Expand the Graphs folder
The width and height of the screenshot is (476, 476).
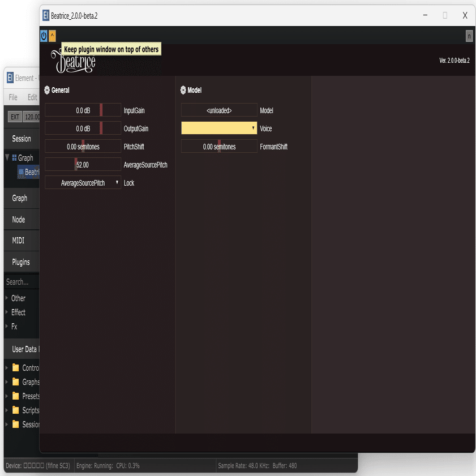(7, 381)
